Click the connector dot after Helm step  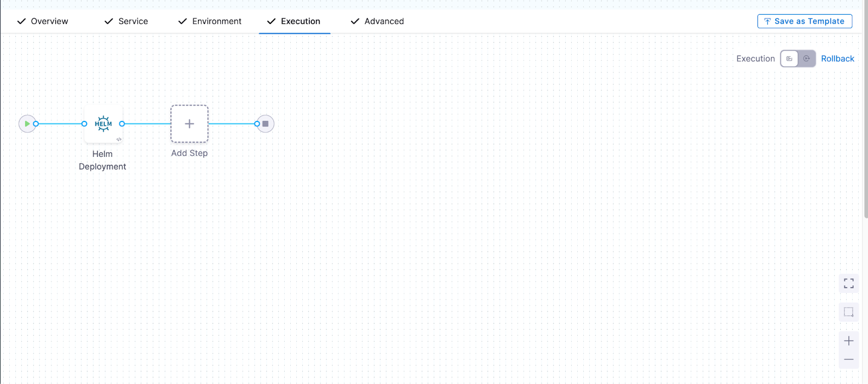122,124
